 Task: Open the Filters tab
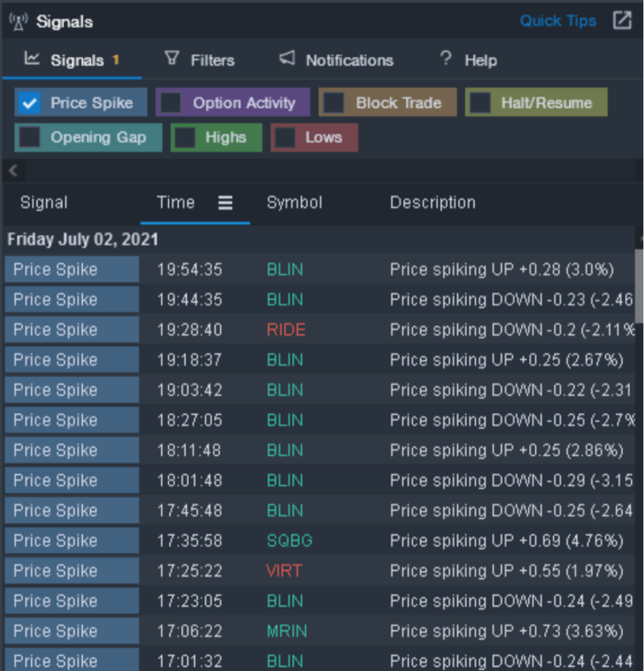[200, 60]
